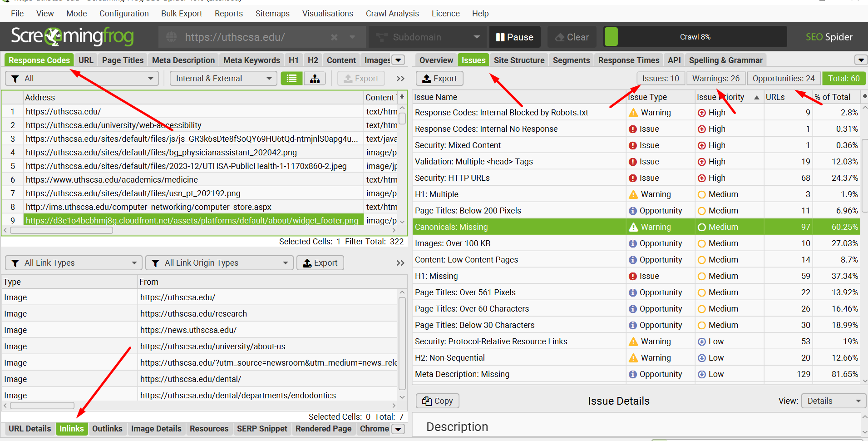868x441 pixels.
Task: Switch to list view mode icon
Action: click(x=291, y=79)
